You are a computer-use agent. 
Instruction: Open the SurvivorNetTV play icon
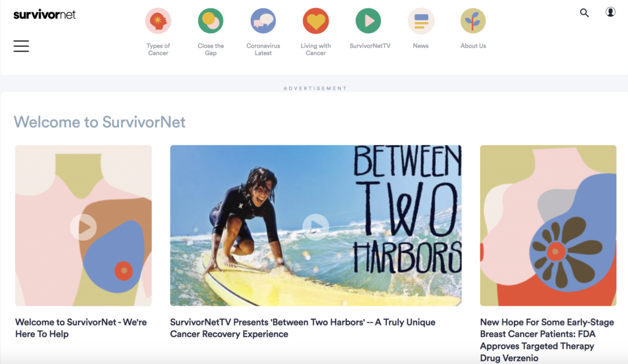pyautogui.click(x=369, y=21)
